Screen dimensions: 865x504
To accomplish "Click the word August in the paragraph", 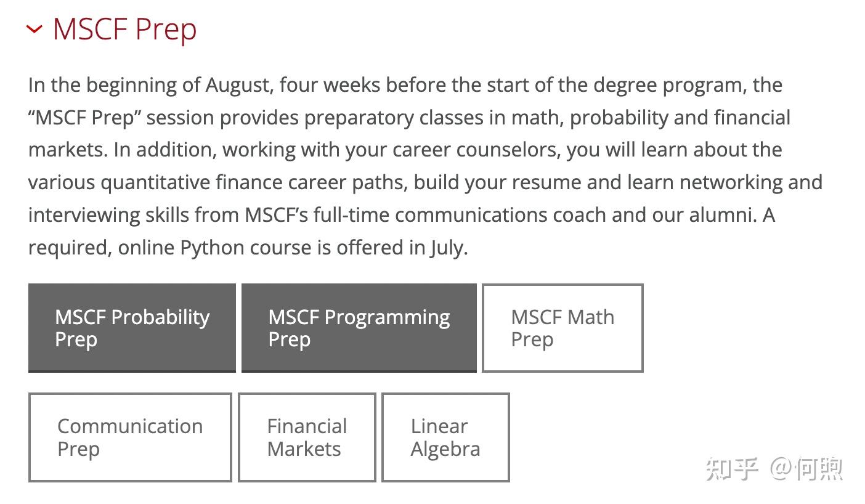I will click(238, 85).
